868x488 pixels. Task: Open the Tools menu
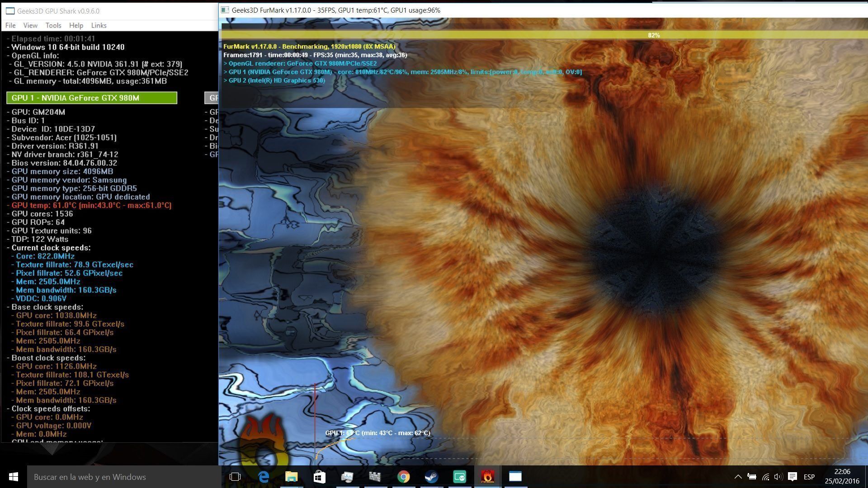(53, 25)
